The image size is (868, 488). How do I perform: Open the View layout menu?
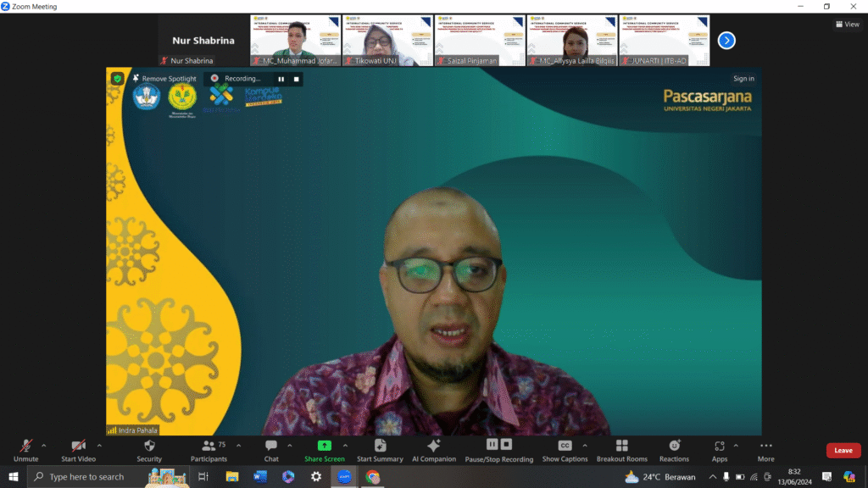point(847,25)
